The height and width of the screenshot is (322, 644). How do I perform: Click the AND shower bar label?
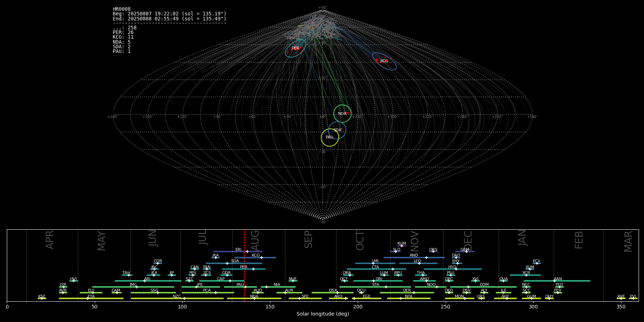(414, 255)
